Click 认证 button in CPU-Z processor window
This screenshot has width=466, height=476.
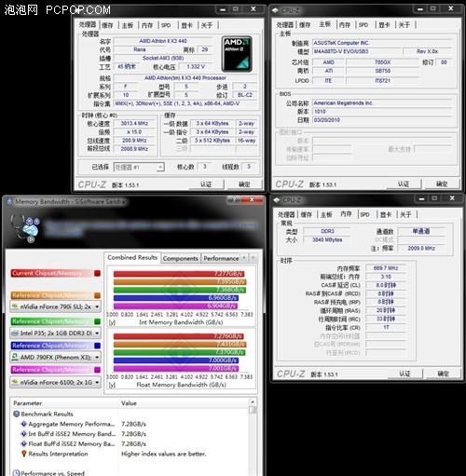pos(206,184)
